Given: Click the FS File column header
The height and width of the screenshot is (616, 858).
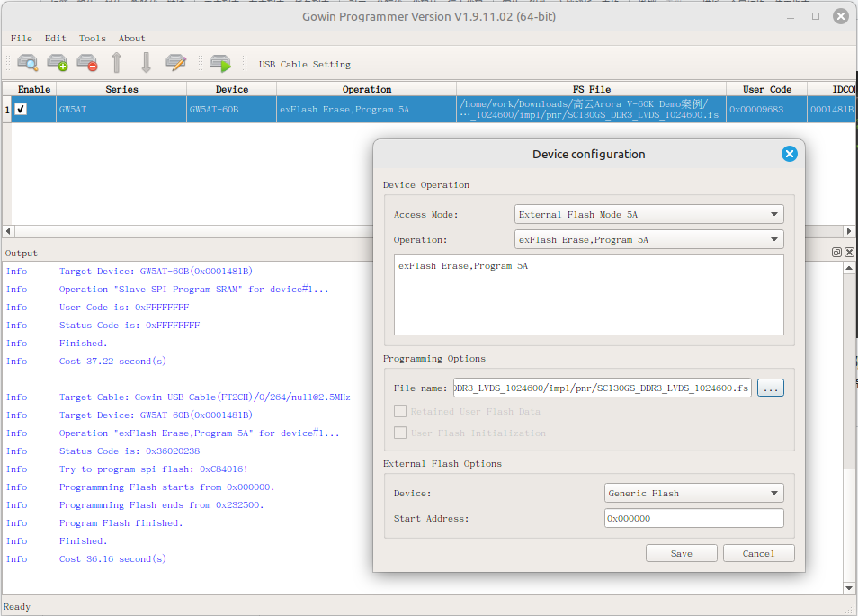Looking at the screenshot, I should click(592, 89).
